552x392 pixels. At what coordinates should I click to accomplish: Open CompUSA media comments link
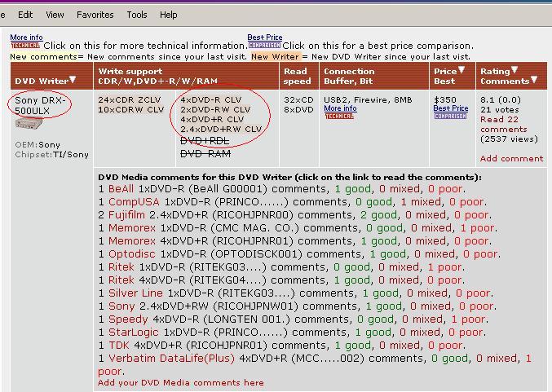tap(134, 202)
